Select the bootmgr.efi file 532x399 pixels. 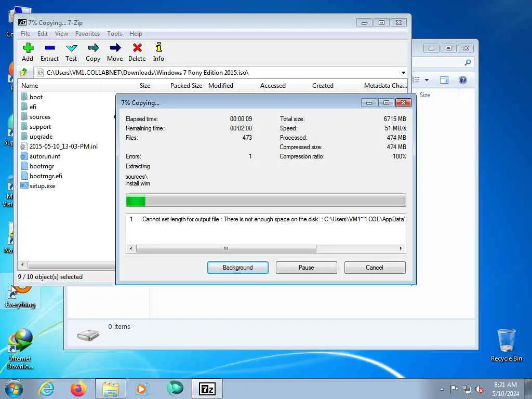point(42,176)
